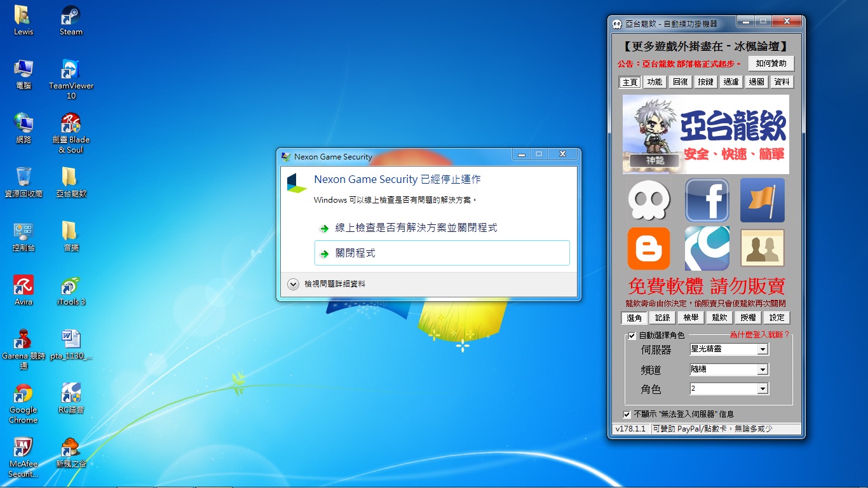Open the 音樂 music folder
The height and width of the screenshot is (488, 868).
(x=71, y=236)
